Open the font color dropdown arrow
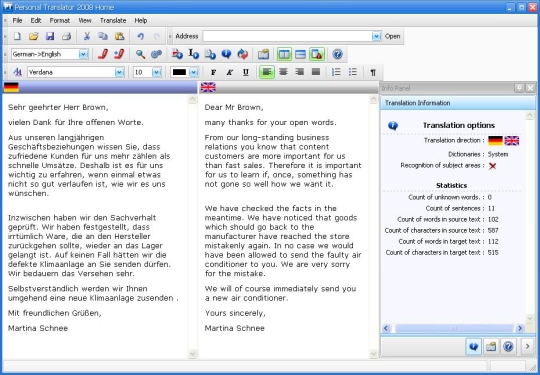Image resolution: width=540 pixels, height=375 pixels. (194, 72)
